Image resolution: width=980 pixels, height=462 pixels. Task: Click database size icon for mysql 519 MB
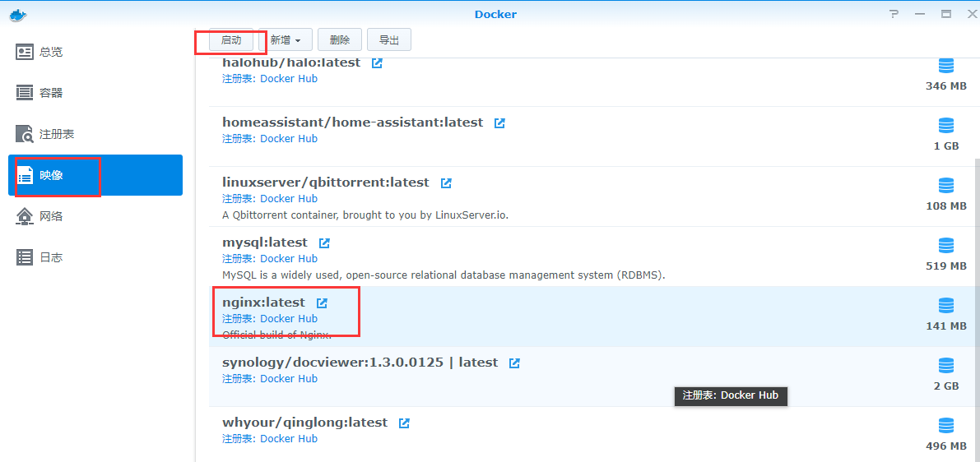click(946, 245)
